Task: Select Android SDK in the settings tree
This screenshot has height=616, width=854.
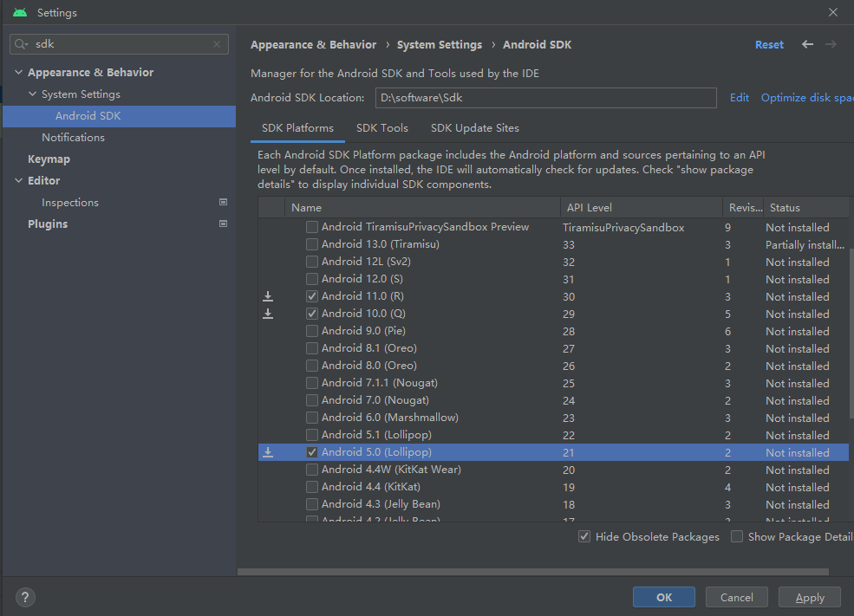Action: 120,116
